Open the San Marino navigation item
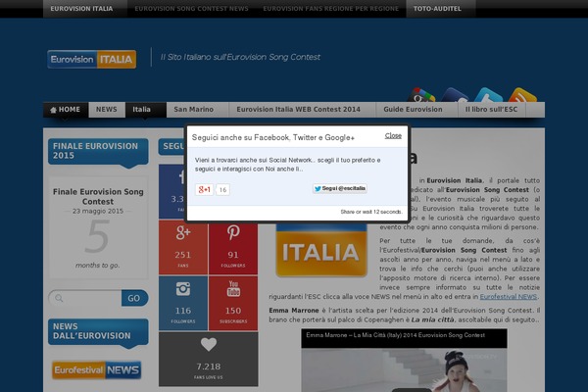Screen dimensions: 588x392 (x=198, y=110)
